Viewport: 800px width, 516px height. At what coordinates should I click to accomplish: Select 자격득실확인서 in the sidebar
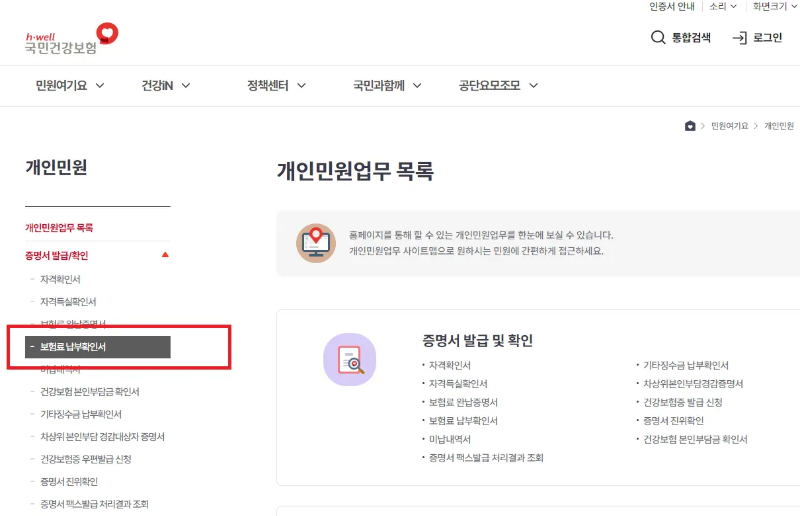pyautogui.click(x=68, y=302)
